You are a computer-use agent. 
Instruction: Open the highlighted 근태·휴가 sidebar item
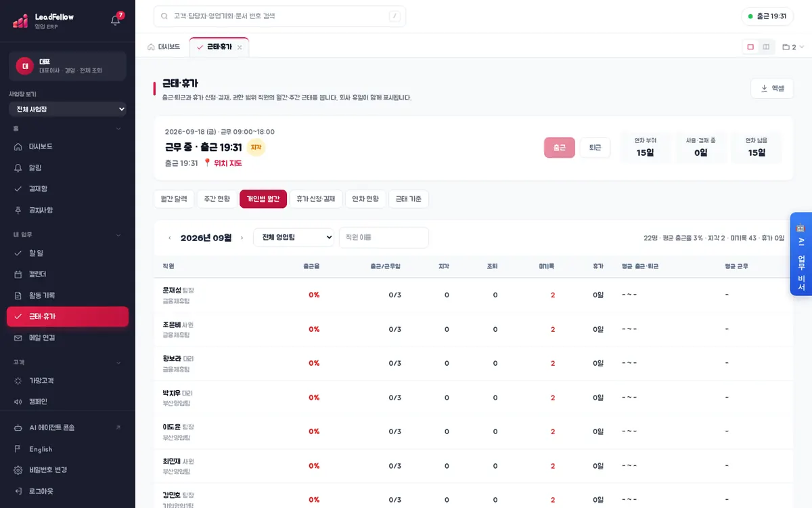[68, 316]
